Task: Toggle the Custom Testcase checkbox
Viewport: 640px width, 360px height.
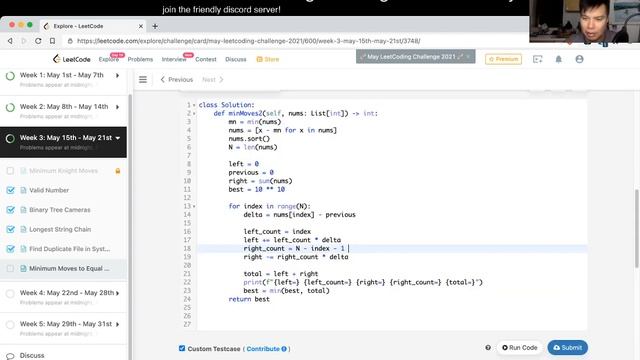Action: pyautogui.click(x=182, y=348)
